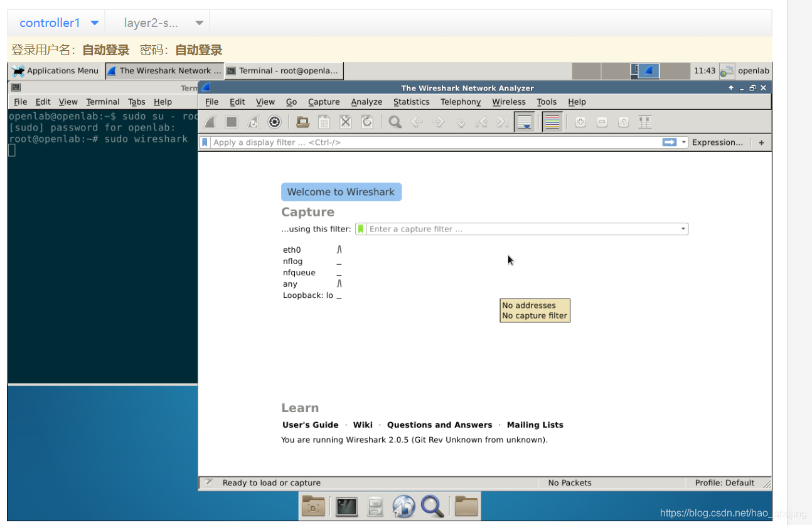Open a capture file icon
This screenshot has width=812, height=525.
[x=303, y=122]
